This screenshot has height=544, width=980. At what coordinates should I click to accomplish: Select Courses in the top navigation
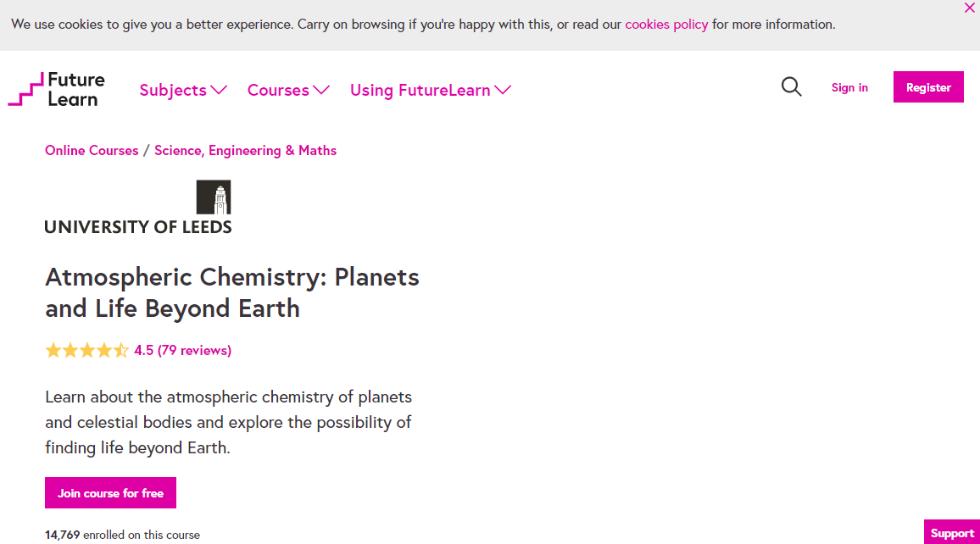pyautogui.click(x=277, y=90)
